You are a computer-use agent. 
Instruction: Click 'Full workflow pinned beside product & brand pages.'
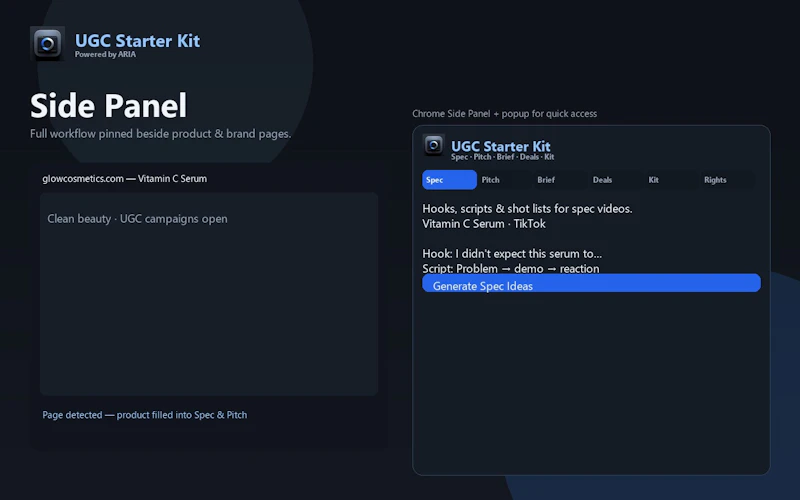160,134
